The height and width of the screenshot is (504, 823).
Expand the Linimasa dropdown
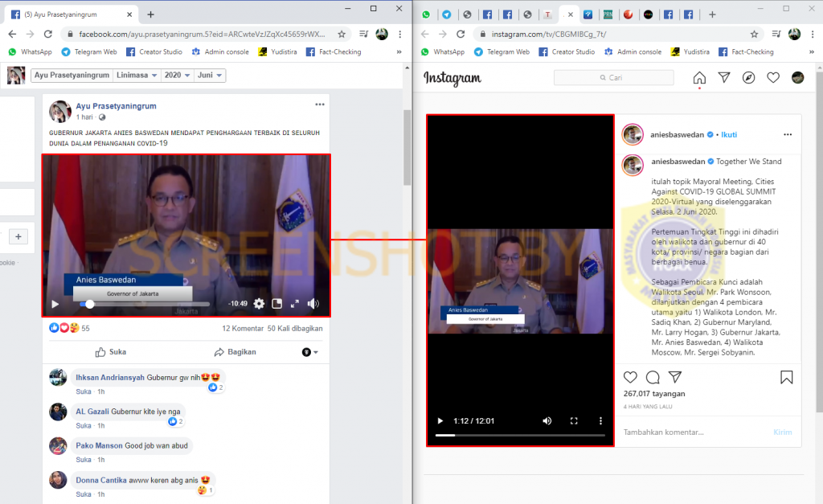coord(135,75)
